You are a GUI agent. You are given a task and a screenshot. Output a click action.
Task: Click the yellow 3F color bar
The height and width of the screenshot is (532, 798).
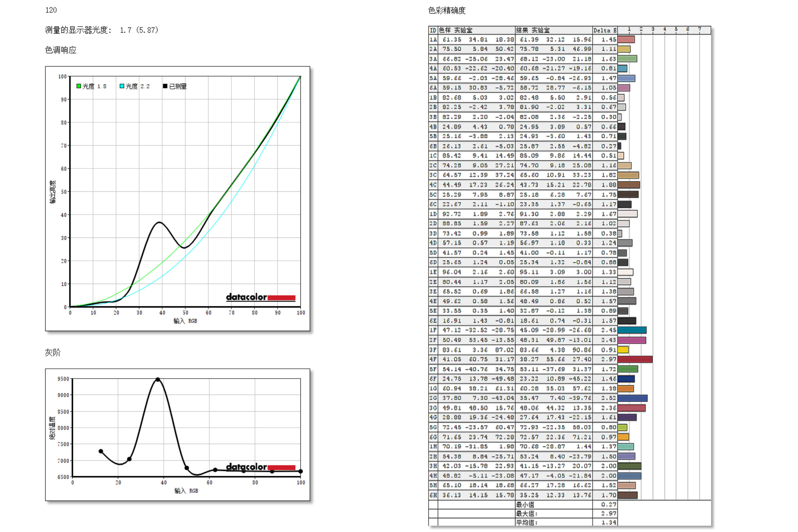pyautogui.click(x=623, y=350)
